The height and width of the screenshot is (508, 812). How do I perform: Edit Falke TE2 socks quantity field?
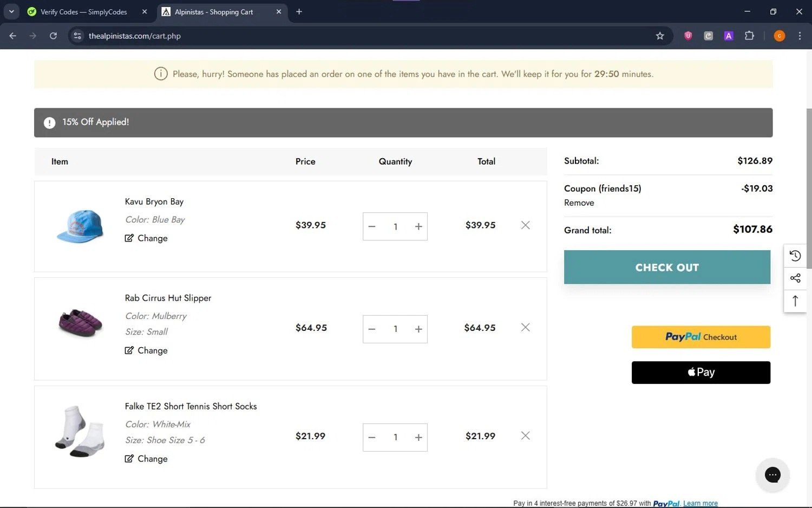pos(395,438)
